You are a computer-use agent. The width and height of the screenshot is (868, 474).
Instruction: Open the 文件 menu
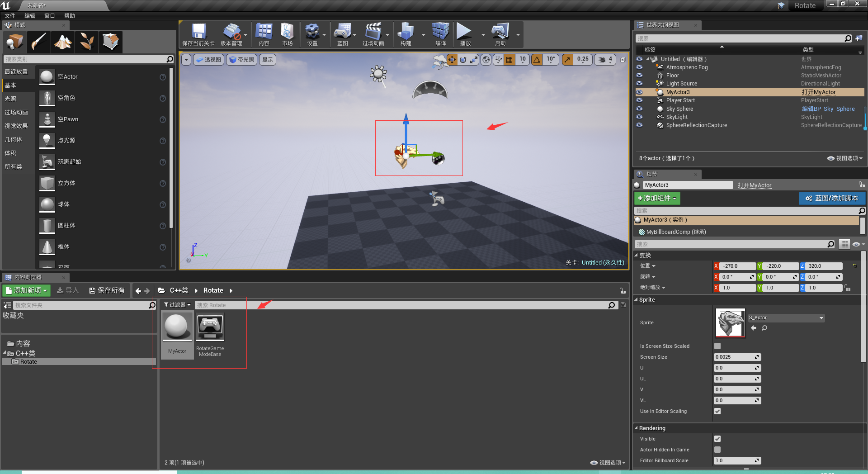pyautogui.click(x=10, y=16)
